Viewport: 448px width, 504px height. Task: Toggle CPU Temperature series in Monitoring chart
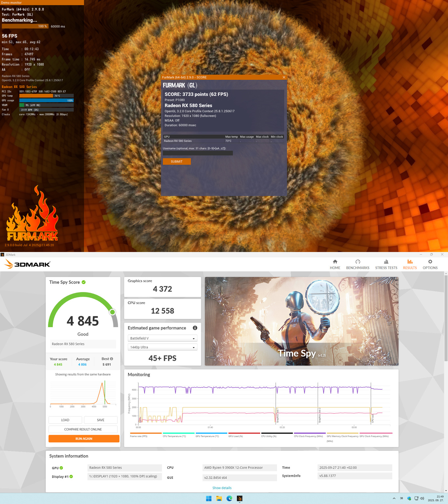pyautogui.click(x=179, y=435)
